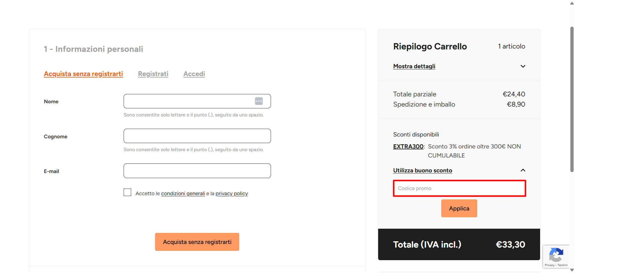Click the EXTRA300 discount code link

(408, 146)
